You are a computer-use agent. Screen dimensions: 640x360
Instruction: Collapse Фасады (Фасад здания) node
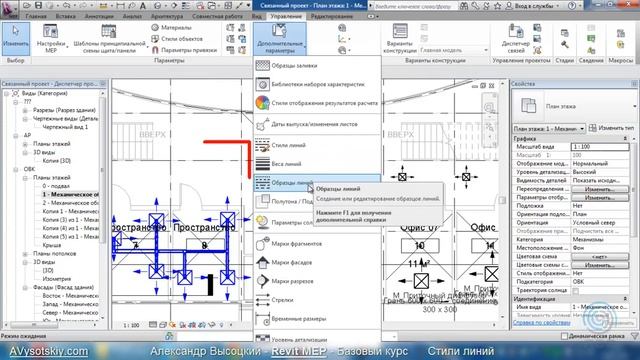[x=25, y=287]
